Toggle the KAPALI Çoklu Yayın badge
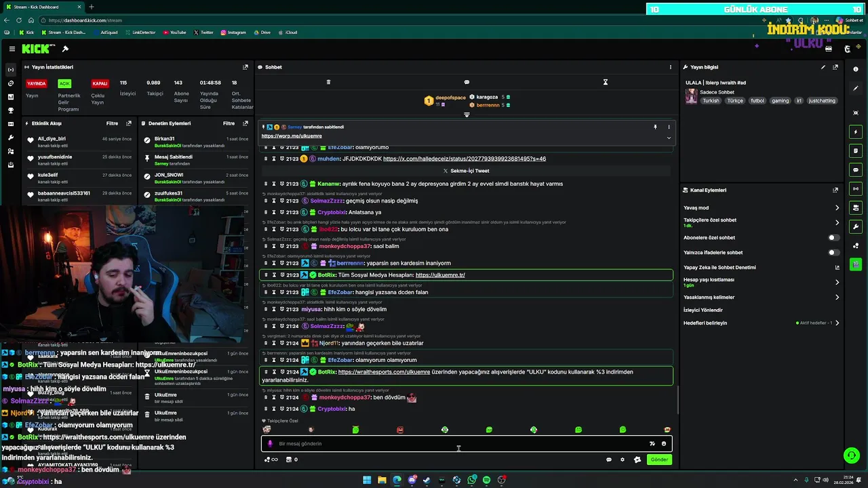This screenshot has width=868, height=488. pos(100,83)
